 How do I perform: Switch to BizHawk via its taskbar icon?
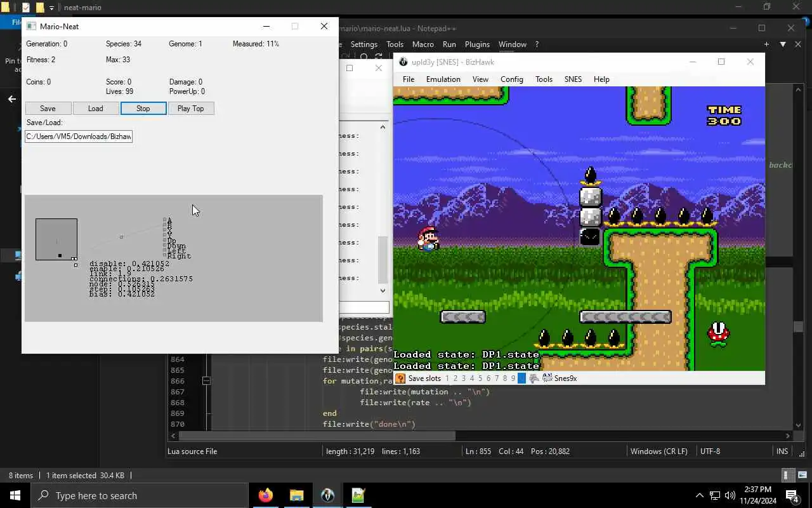coord(327,495)
